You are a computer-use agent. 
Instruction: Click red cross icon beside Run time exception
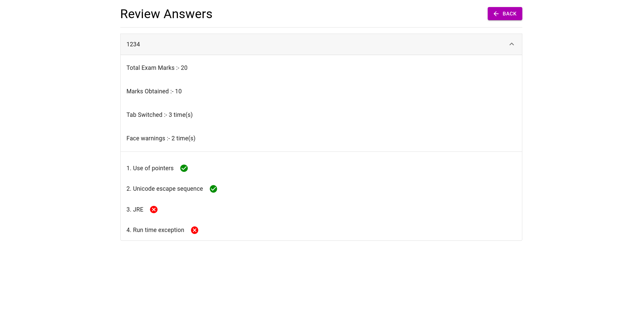coord(195,230)
